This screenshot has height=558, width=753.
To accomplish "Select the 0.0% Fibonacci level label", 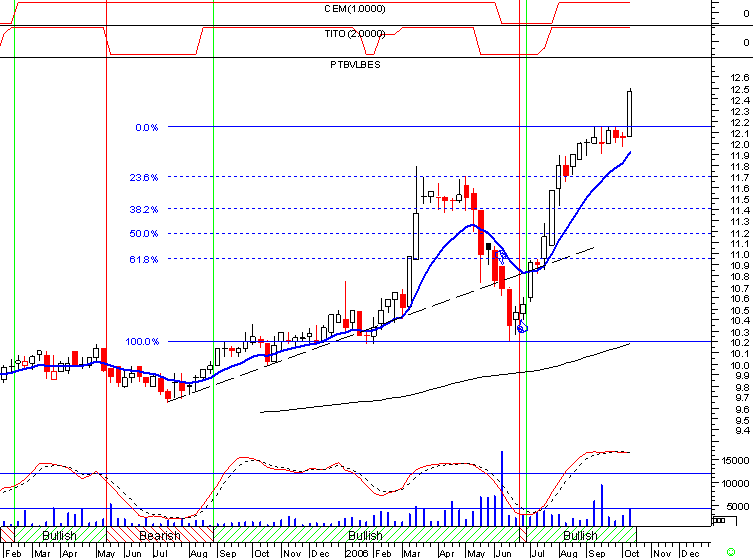I will point(146,127).
